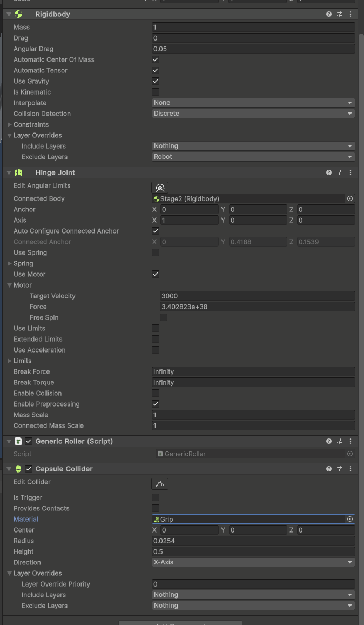The height and width of the screenshot is (625, 364).
Task: Click the Target Velocity input field
Action: click(257, 296)
